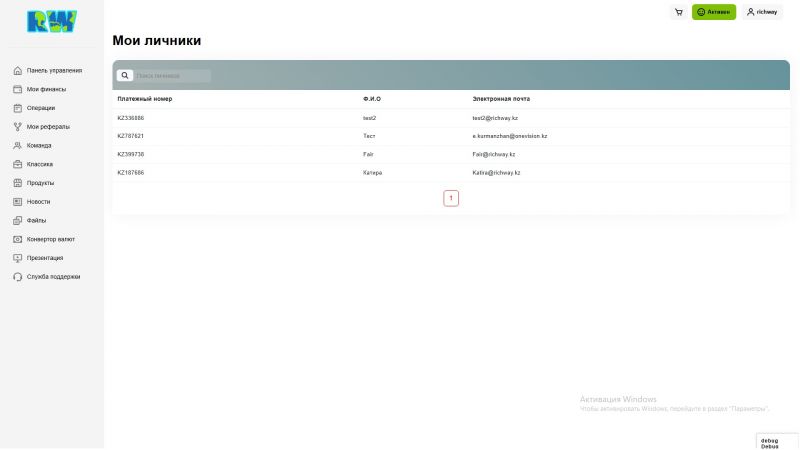Viewport: 800px width, 450px height.
Task: Select the Классика menu entry
Action: pyautogui.click(x=40, y=164)
